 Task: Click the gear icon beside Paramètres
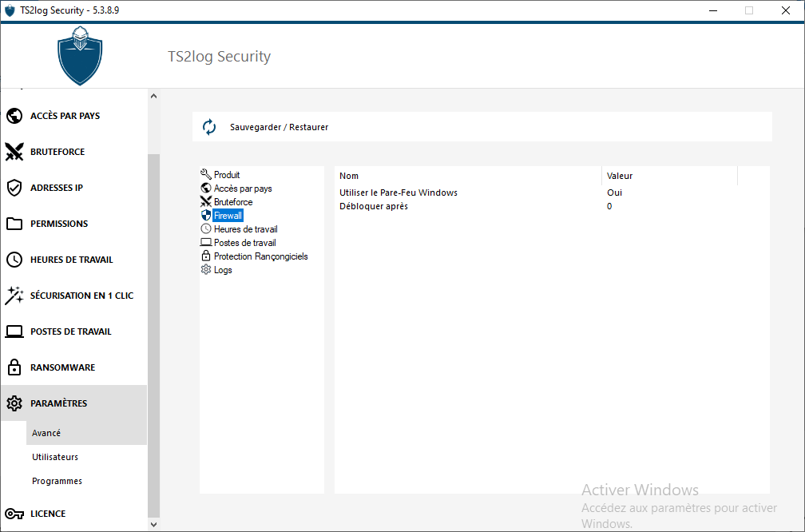click(14, 403)
